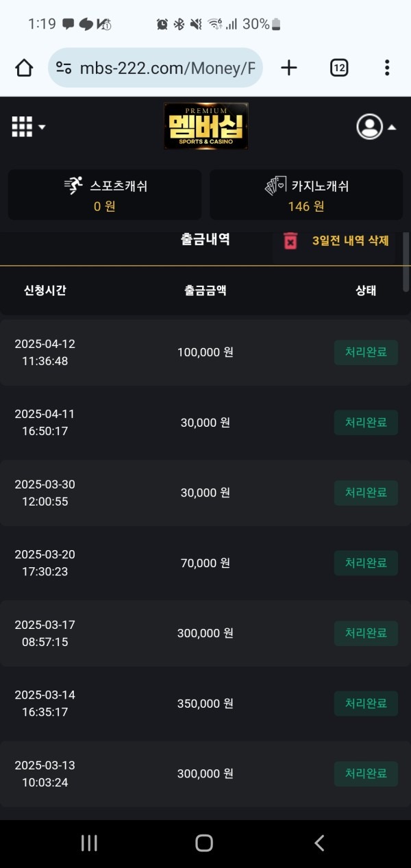Tap the 멤버십 premium logo
This screenshot has width=411, height=868.
(x=206, y=127)
